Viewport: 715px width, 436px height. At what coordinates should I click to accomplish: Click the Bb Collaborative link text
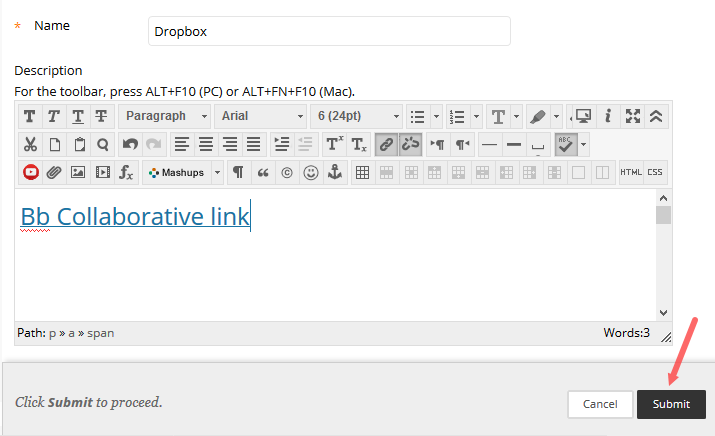point(135,216)
